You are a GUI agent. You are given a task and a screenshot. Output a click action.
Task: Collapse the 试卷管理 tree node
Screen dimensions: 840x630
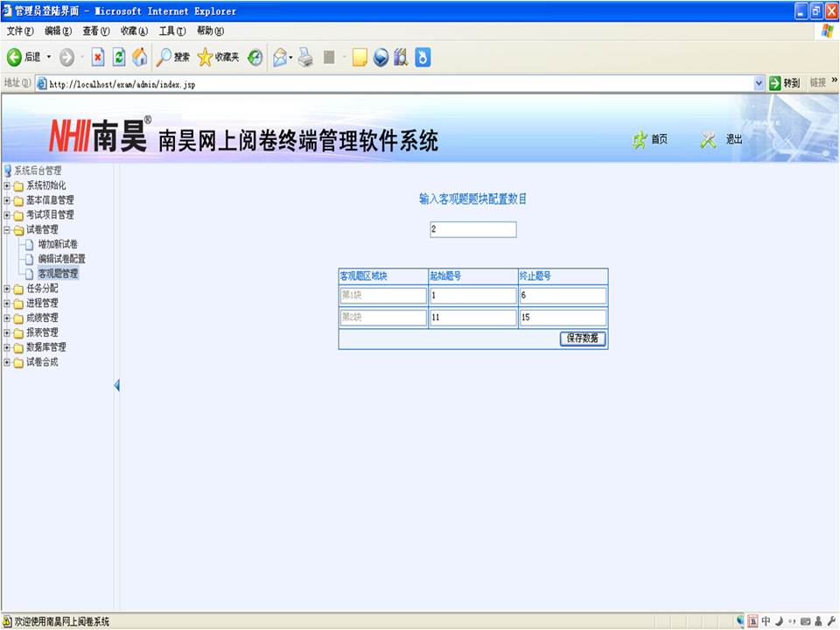tap(7, 230)
